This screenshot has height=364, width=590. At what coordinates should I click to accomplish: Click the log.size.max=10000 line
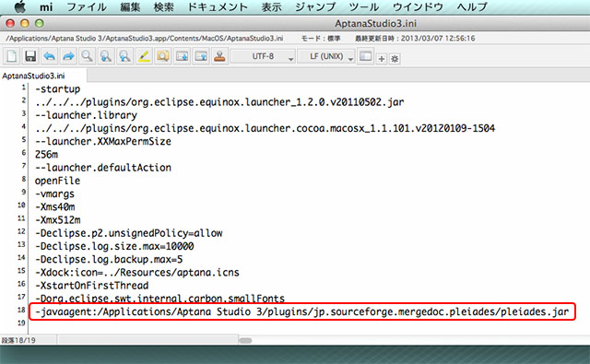click(x=114, y=246)
